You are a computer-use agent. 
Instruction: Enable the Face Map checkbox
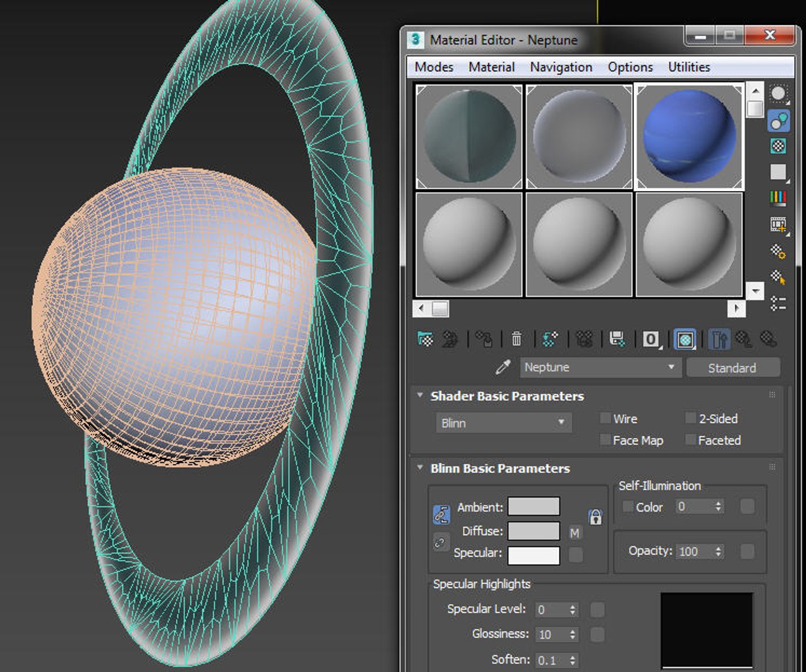coord(605,440)
